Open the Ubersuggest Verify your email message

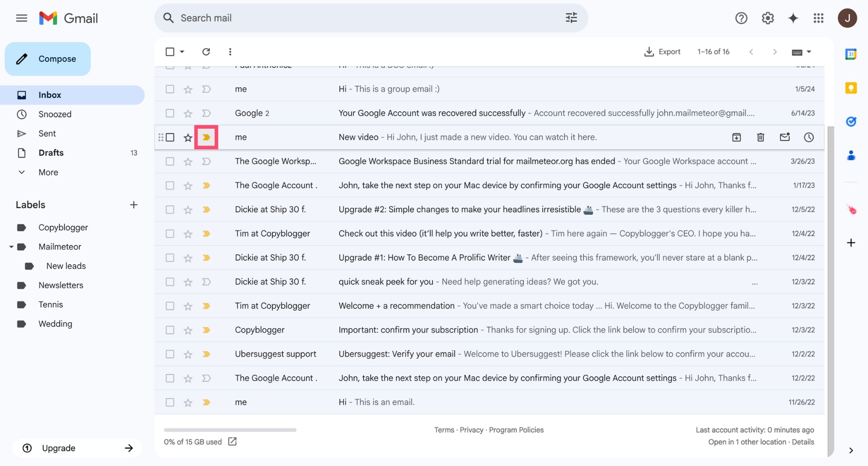click(490, 354)
